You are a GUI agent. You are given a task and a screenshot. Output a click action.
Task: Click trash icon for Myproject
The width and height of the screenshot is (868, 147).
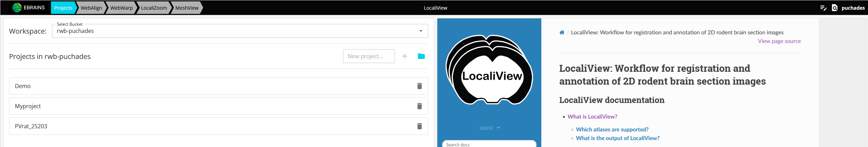click(419, 106)
